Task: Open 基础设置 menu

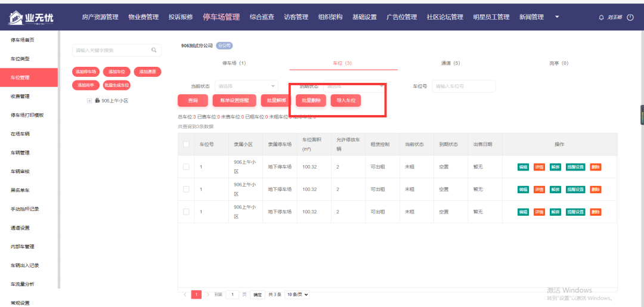Action: 364,17
